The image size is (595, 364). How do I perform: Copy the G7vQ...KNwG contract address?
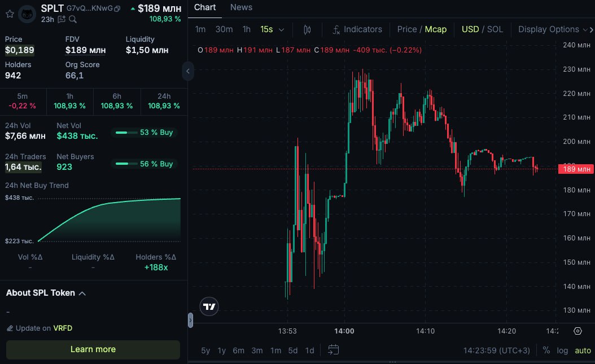(117, 9)
